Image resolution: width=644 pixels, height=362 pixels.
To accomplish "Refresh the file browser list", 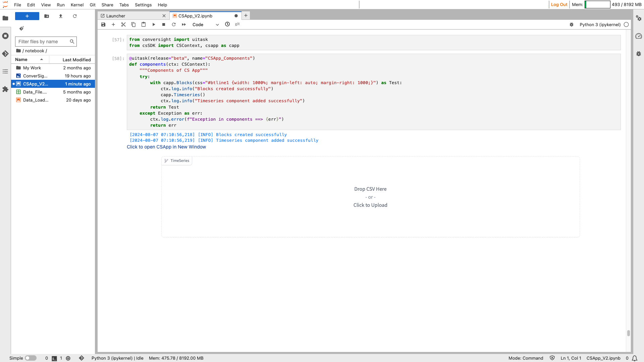I will [75, 16].
